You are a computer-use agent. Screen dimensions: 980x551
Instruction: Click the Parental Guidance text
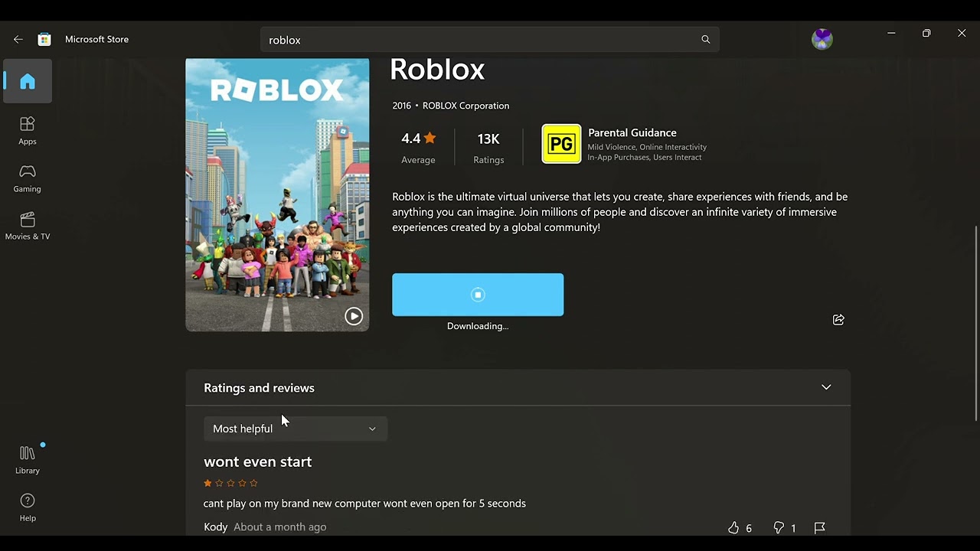click(632, 132)
